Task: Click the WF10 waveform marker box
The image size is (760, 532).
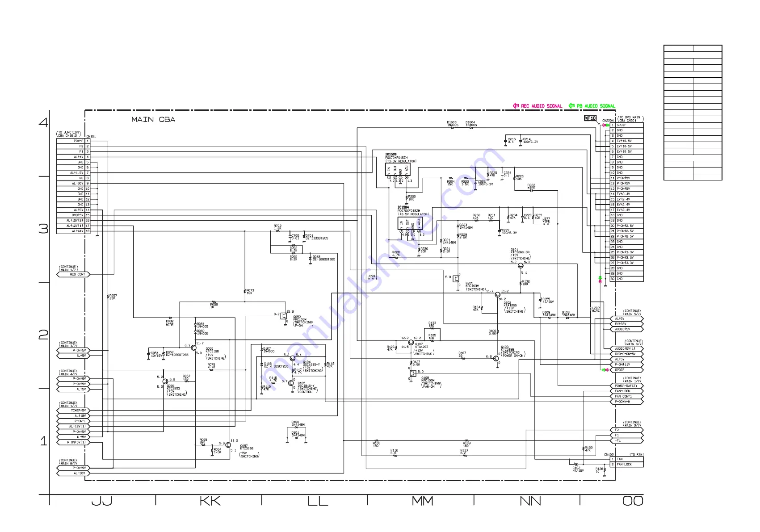Action: [x=590, y=118]
